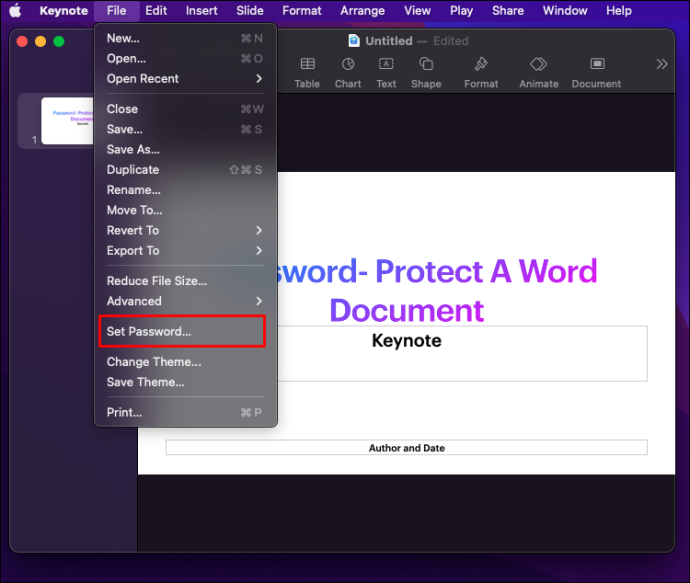690x583 pixels.
Task: Choose Rename... from the File menu
Action: point(185,190)
